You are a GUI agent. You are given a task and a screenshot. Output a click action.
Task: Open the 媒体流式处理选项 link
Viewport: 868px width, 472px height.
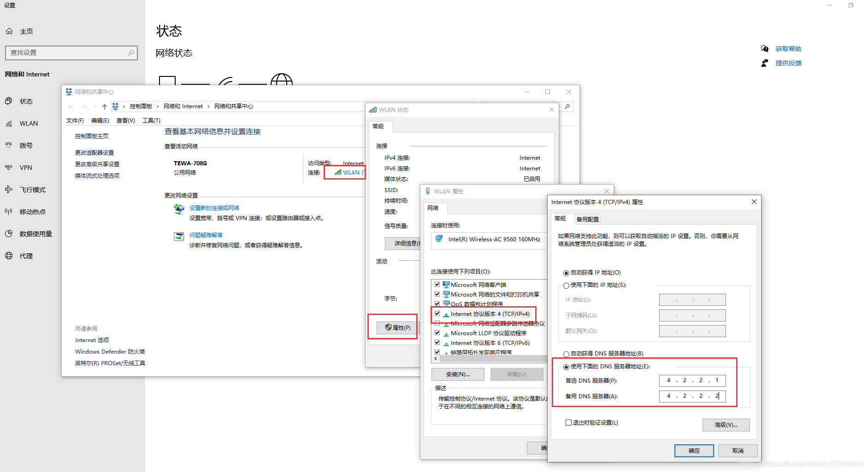97,175
